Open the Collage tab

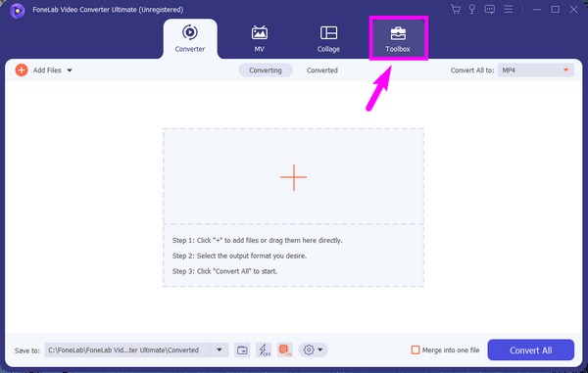pos(328,39)
